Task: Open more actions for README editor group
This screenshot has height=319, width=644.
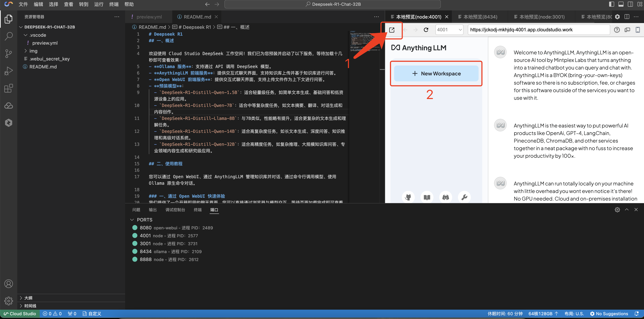Action: tap(376, 17)
